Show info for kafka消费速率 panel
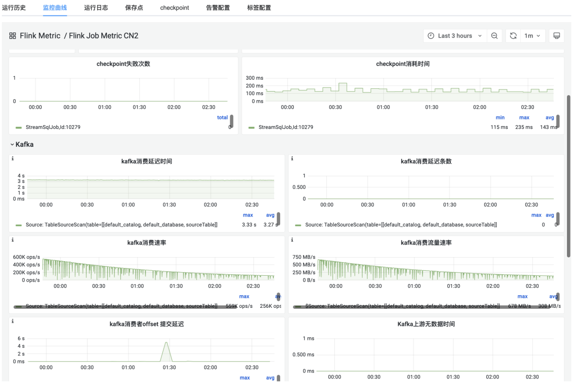Viewport: 576px width, 392px height. pos(13,240)
